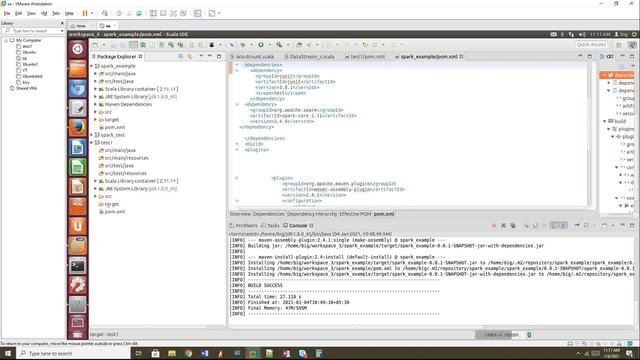640x360 pixels.
Task: Launch Firefox from the Ubuntu dock
Action: pyautogui.click(x=78, y=128)
